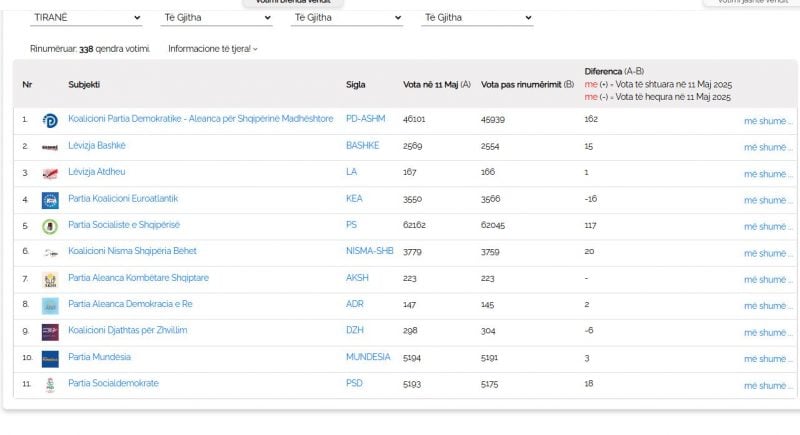The image size is (800, 435).
Task: Show më shumë for Lëvizja Atdheu row
Action: point(768,174)
